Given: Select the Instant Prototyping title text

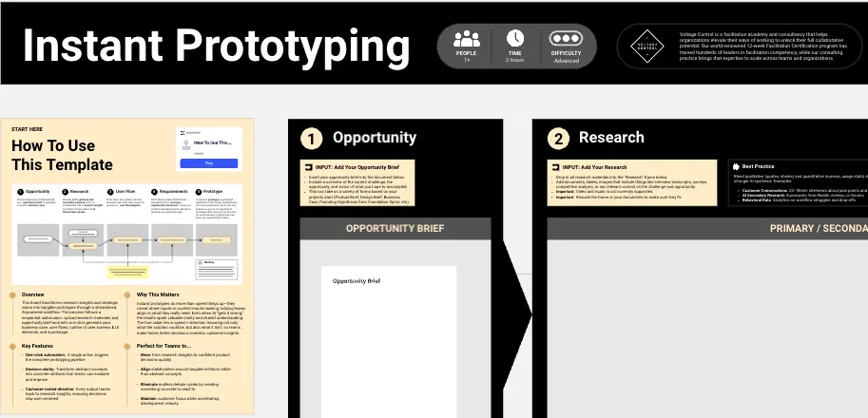Looking at the screenshot, I should 217,45.
